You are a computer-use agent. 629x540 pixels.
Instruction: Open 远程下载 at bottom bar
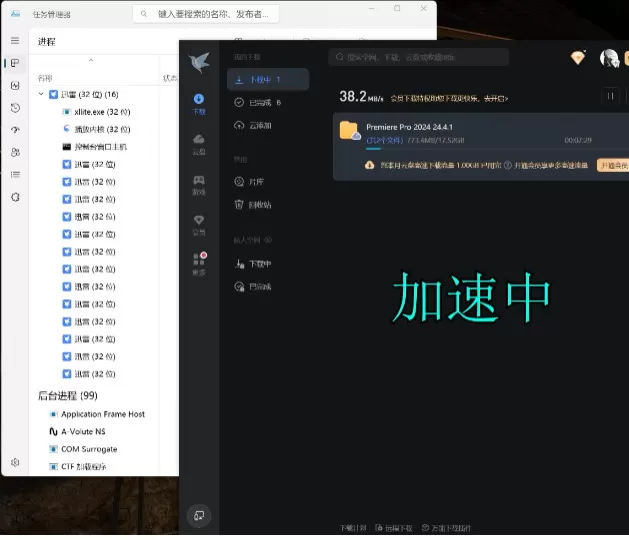[x=394, y=528]
